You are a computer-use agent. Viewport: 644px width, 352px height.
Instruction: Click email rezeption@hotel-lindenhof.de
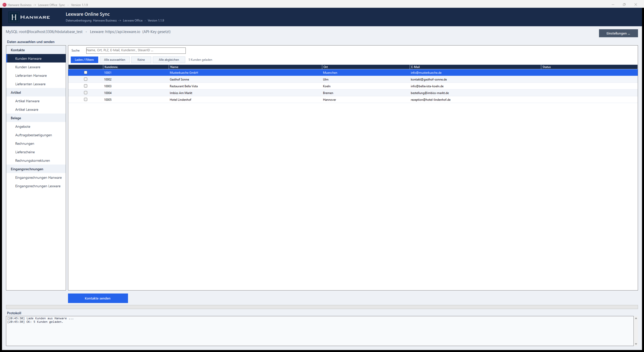[430, 100]
